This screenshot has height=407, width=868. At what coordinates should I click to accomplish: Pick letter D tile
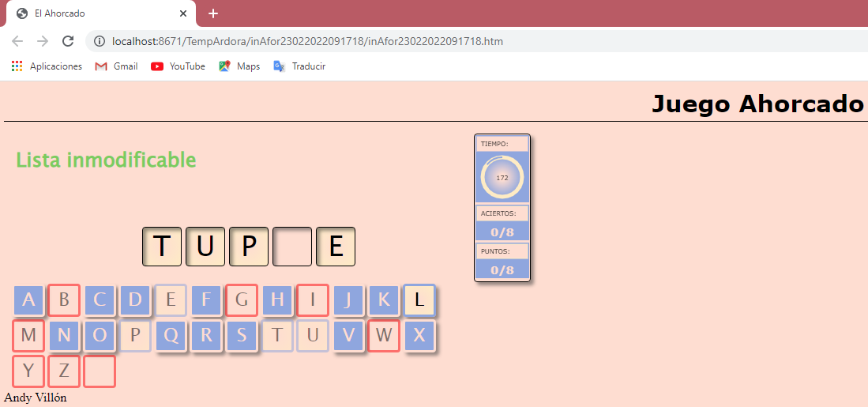tap(135, 300)
